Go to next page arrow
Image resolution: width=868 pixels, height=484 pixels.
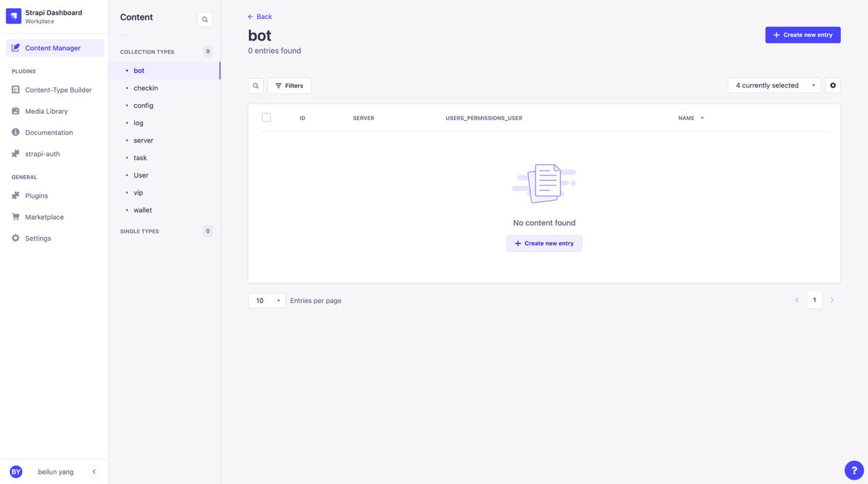(832, 300)
